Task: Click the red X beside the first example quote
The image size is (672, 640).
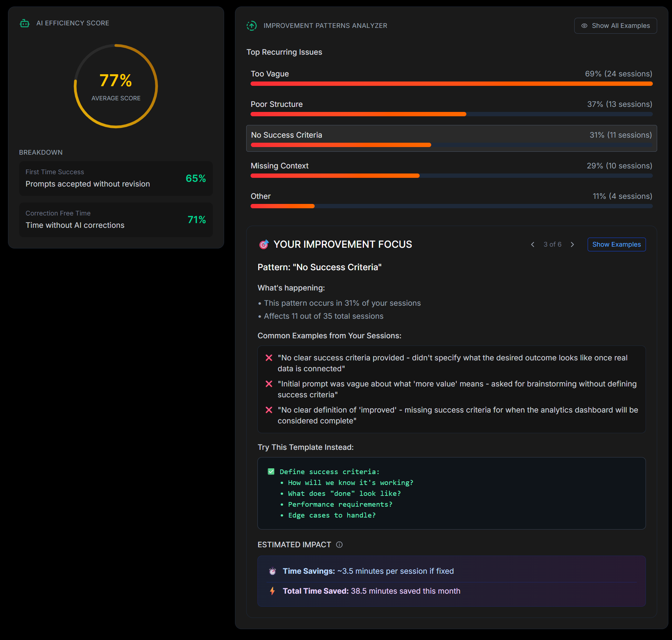Action: 269,357
